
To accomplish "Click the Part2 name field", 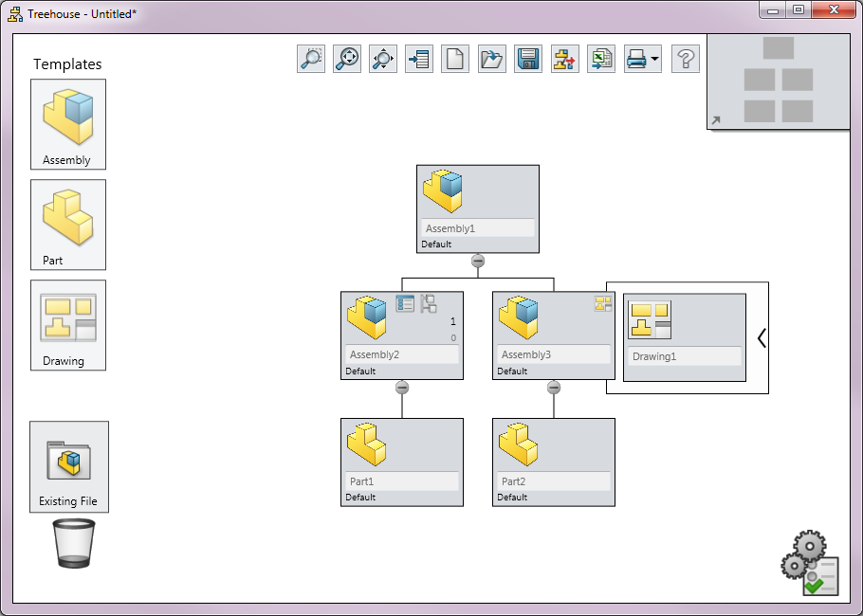I will point(554,481).
